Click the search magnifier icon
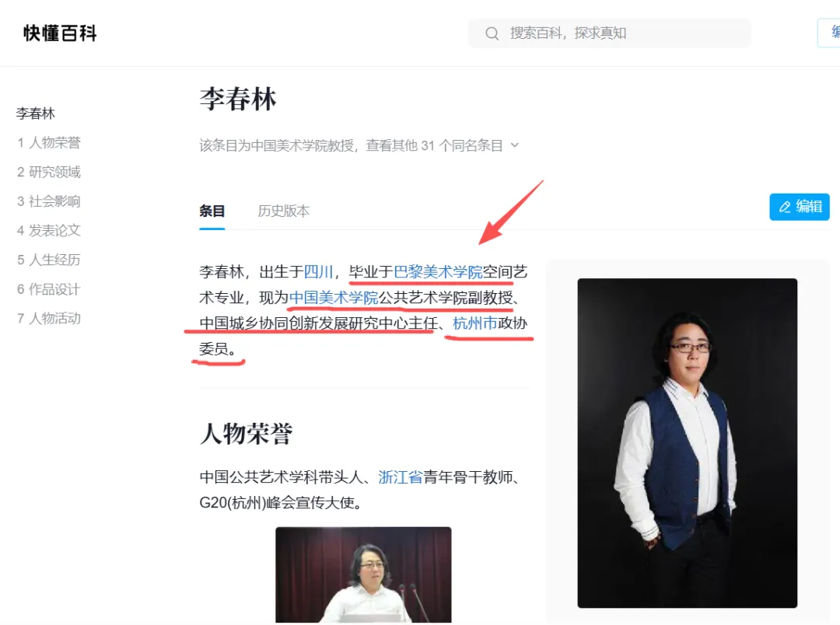This screenshot has height=625, width=840. (x=492, y=33)
